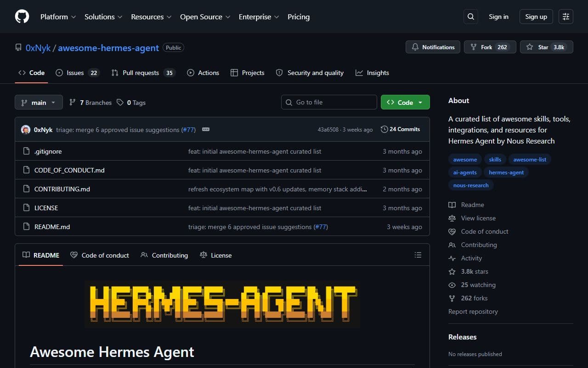Click the book icon next to Readme
This screenshot has height=368, width=588.
point(452,205)
